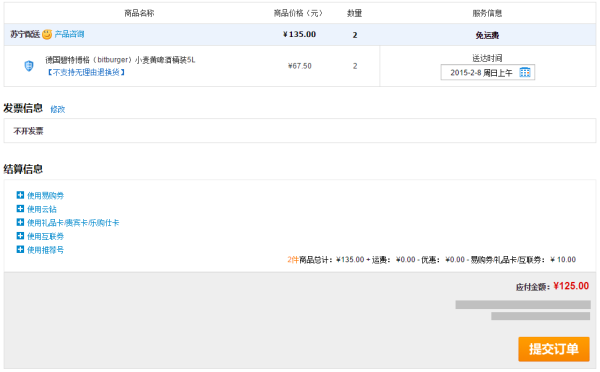Click the 数量 column header

[354, 13]
